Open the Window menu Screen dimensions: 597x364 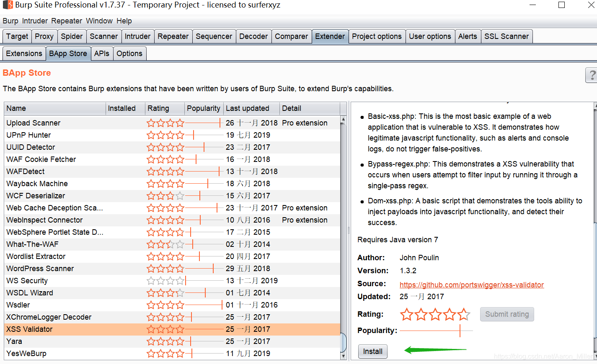[99, 21]
